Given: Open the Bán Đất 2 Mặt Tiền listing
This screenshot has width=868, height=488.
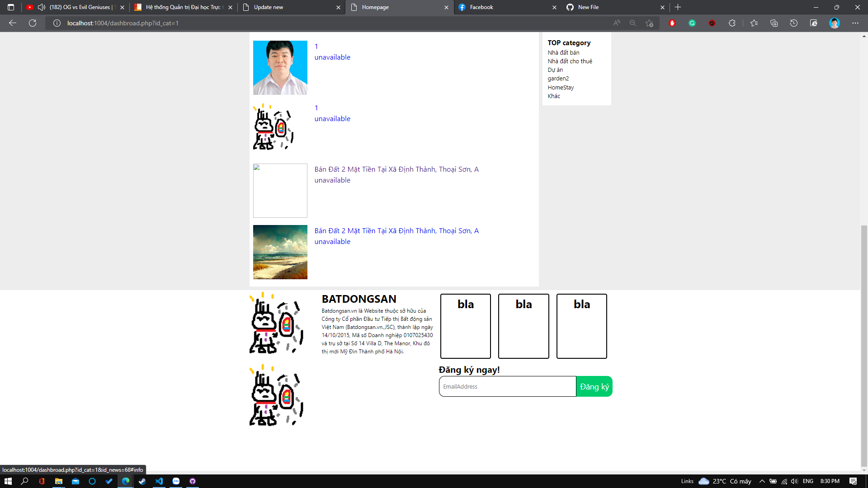Looking at the screenshot, I should (x=396, y=230).
